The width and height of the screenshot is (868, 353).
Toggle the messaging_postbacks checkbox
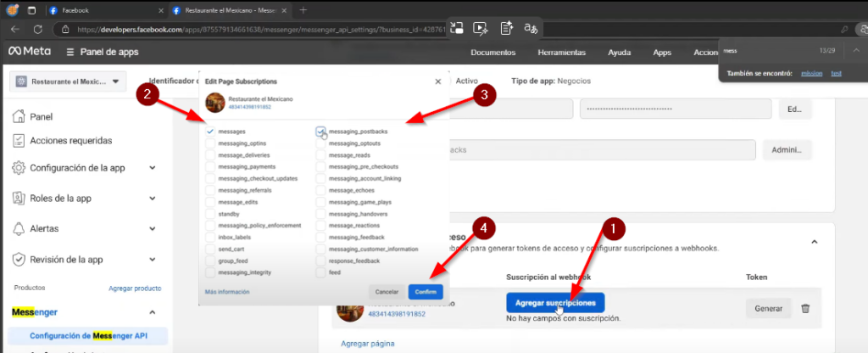320,132
